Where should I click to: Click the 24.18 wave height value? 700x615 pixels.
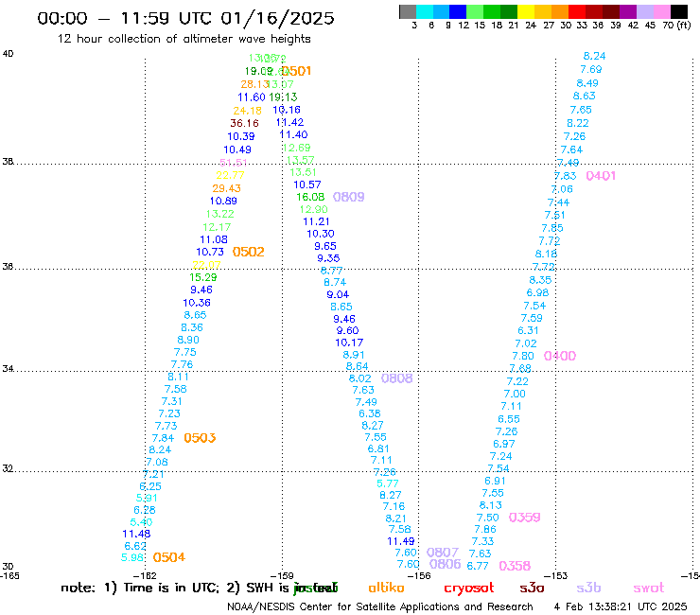[247, 111]
